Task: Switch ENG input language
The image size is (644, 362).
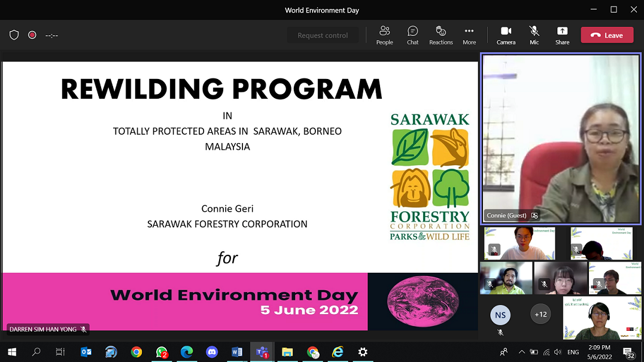Action: (573, 352)
